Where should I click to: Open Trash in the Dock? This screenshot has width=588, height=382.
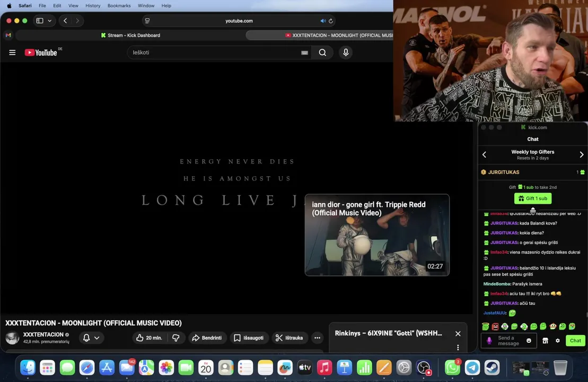click(x=560, y=368)
